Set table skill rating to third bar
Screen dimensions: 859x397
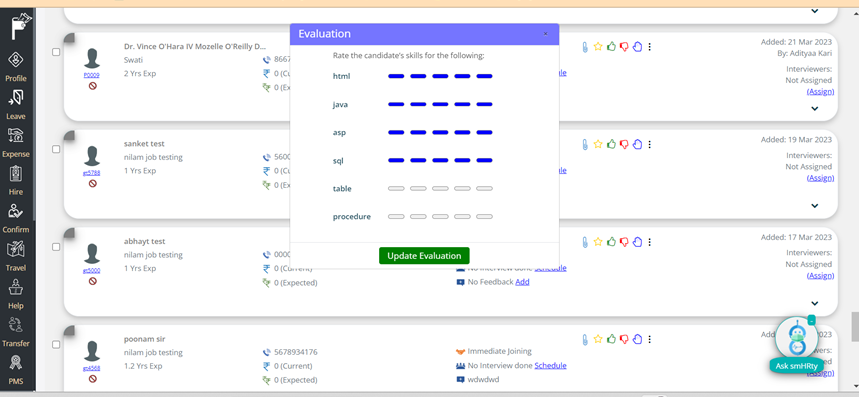(440, 188)
